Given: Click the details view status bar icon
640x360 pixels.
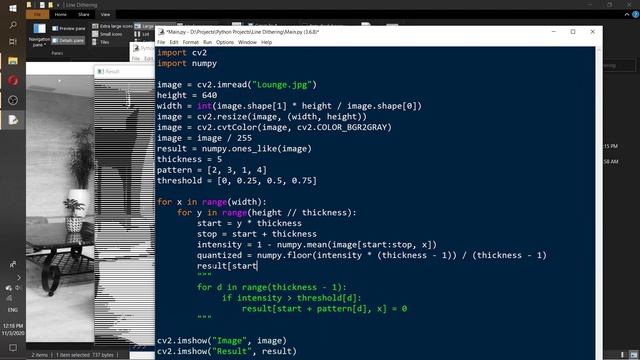Looking at the screenshot, I should coord(623,355).
